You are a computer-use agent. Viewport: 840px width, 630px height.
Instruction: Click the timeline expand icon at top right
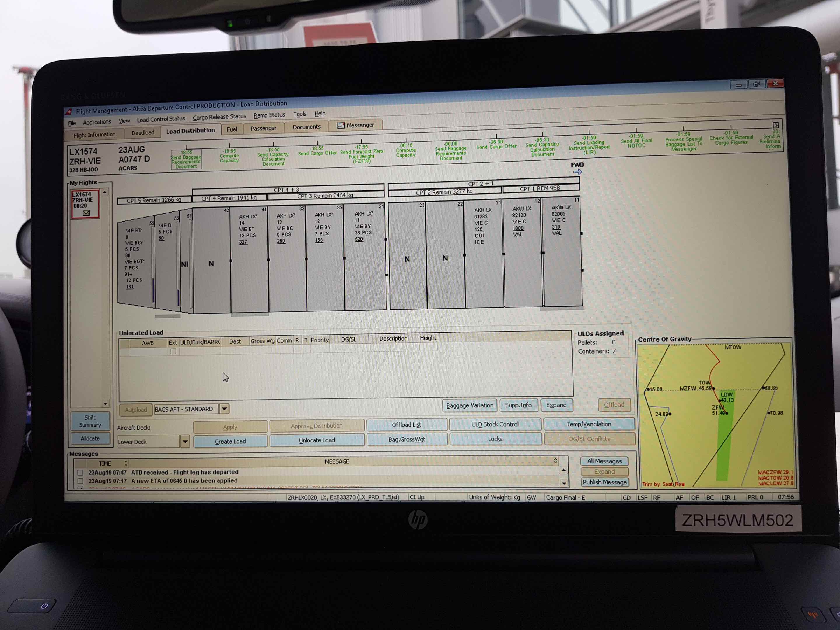776,125
